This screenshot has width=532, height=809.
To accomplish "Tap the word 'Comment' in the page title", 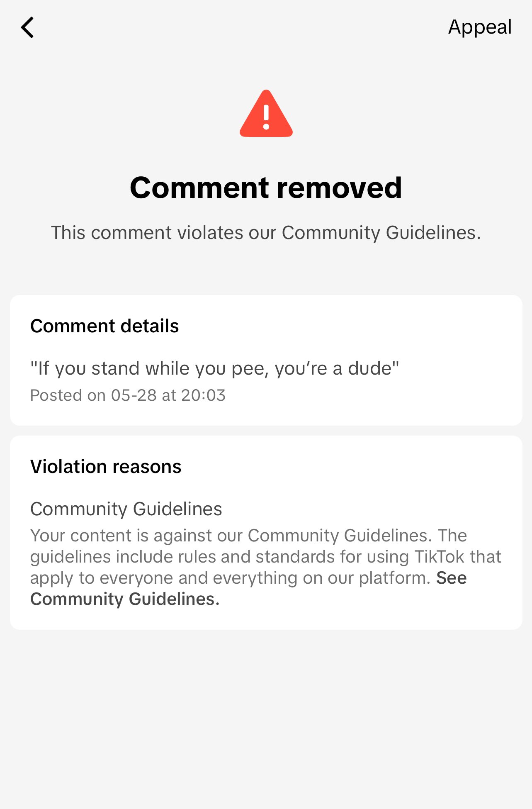I will pos(200,188).
